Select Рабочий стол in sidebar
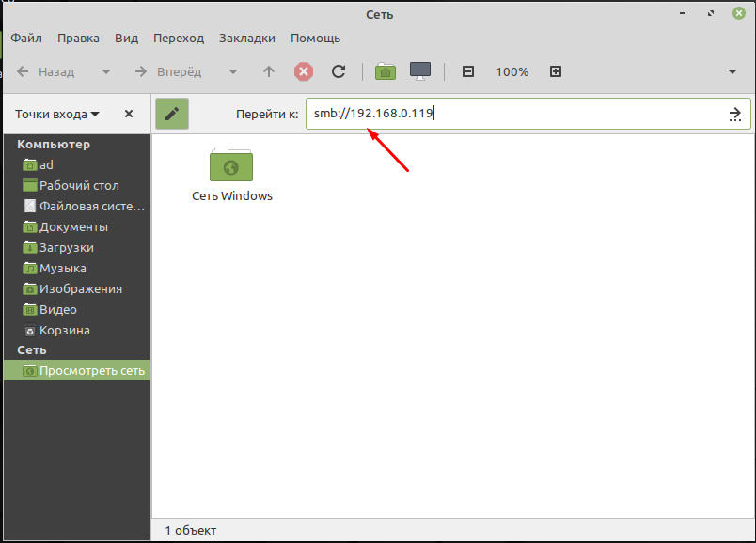This screenshot has height=543, width=756. point(77,185)
